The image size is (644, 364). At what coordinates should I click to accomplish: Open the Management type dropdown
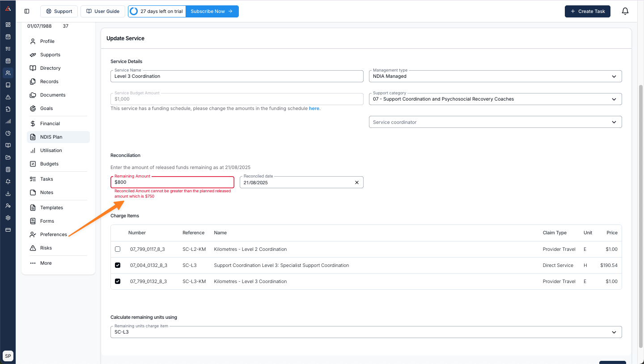tap(495, 76)
